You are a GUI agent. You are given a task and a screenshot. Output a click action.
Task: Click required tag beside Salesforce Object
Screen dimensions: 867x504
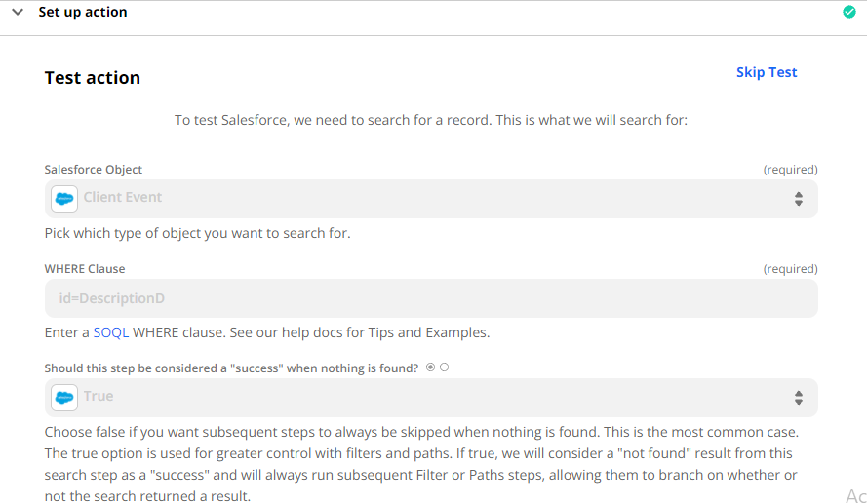790,170
